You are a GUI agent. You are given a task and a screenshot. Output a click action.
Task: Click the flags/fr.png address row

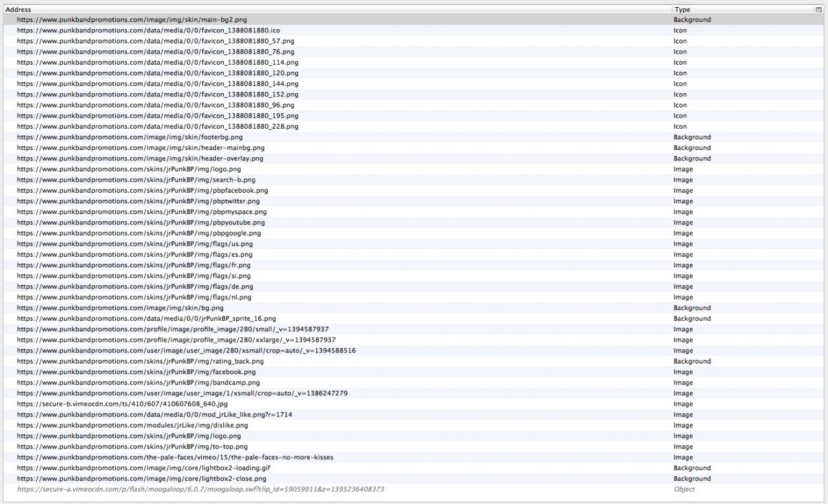tap(414, 265)
